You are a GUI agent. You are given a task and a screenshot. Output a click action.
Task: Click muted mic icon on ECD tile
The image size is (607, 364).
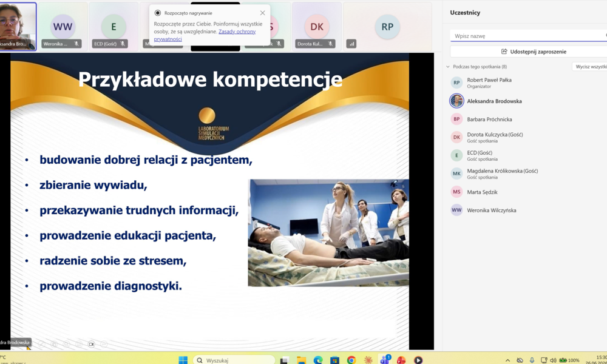(x=123, y=44)
